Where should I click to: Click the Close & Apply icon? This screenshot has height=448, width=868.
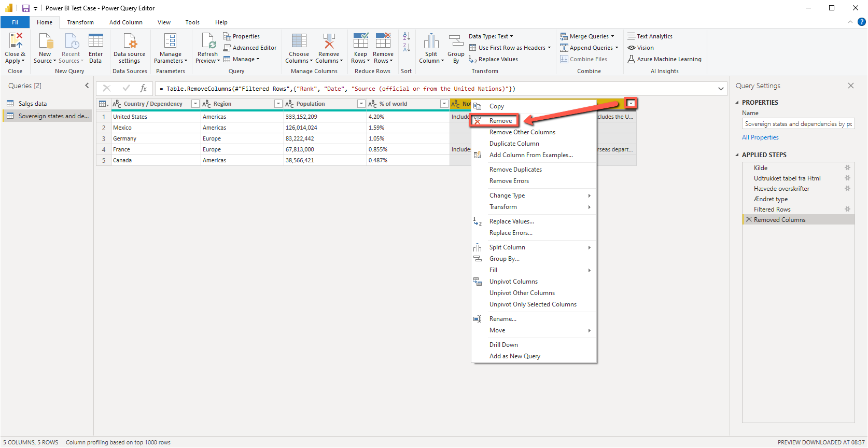point(16,40)
